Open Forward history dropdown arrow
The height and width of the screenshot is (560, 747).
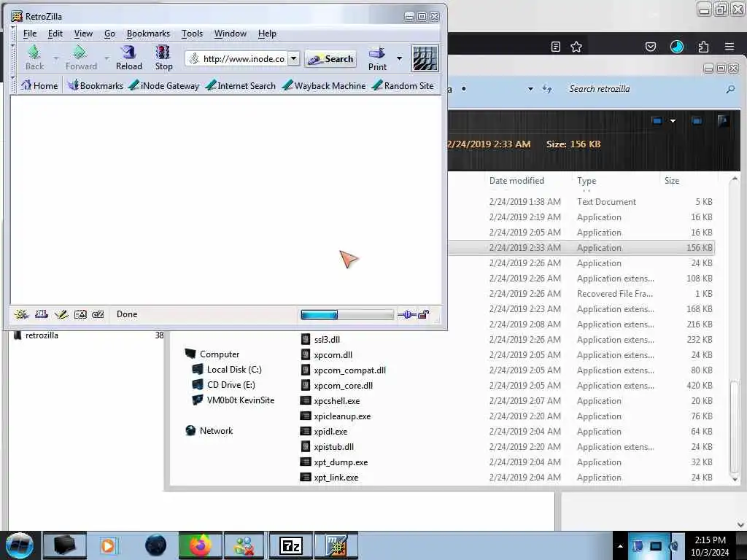(107, 58)
